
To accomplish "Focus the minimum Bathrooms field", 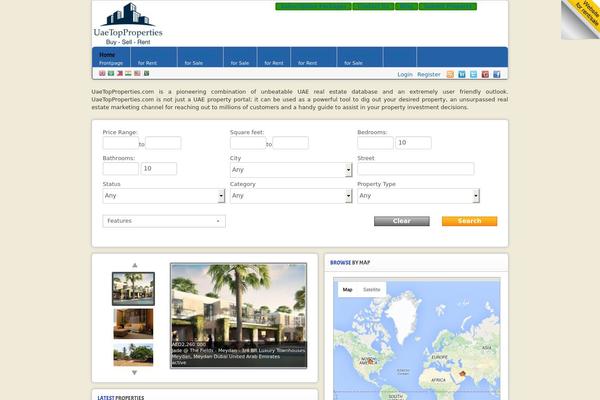I will [121, 169].
